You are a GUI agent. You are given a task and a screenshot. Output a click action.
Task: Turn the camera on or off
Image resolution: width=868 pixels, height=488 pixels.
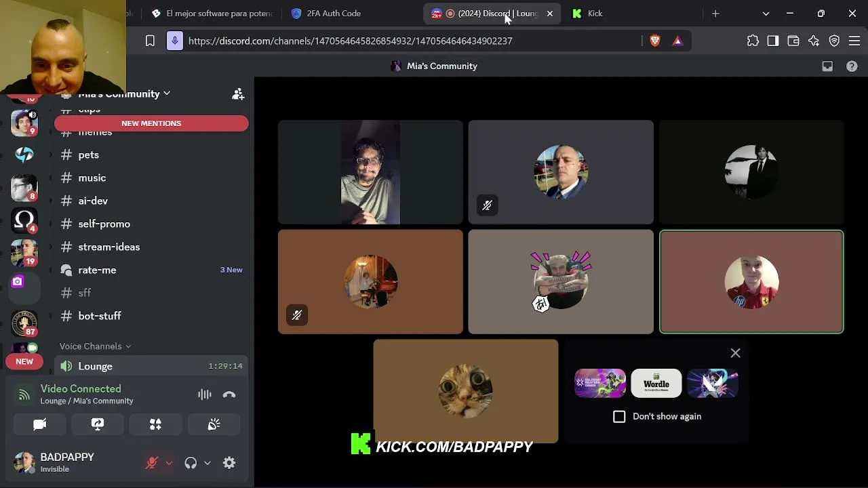click(39, 424)
